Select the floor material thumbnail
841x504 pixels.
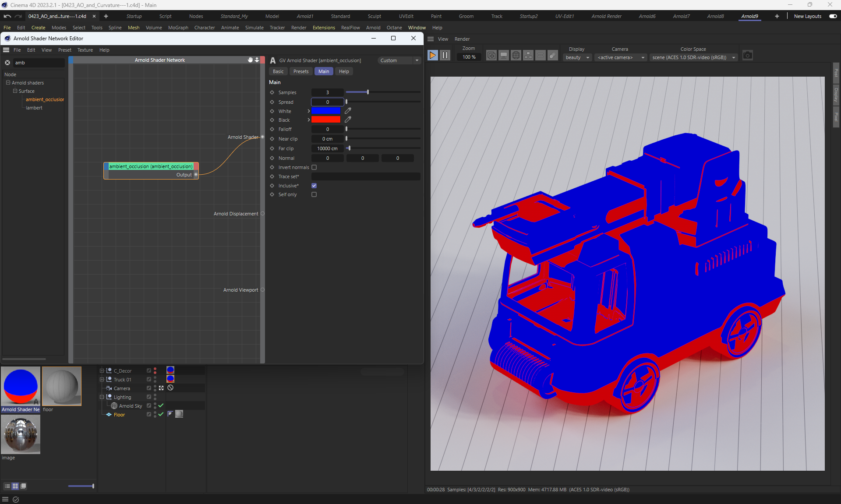tap(62, 386)
